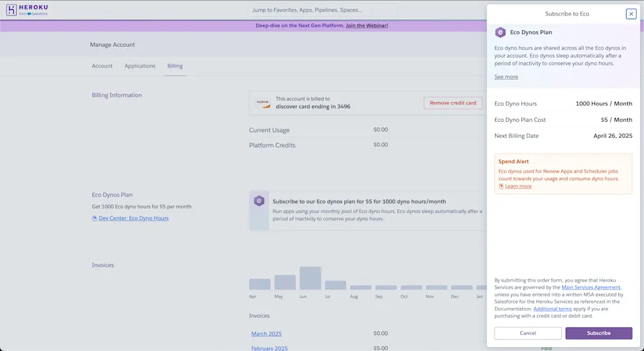Focus the Jump to Favorites search field
Image resolution: width=644 pixels, height=351 pixels.
pos(322,10)
